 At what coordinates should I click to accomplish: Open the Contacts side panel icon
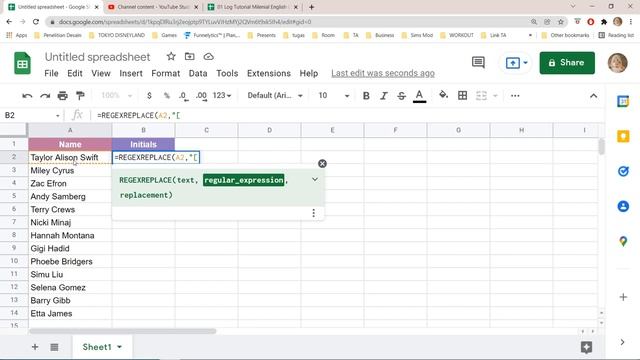click(x=623, y=206)
